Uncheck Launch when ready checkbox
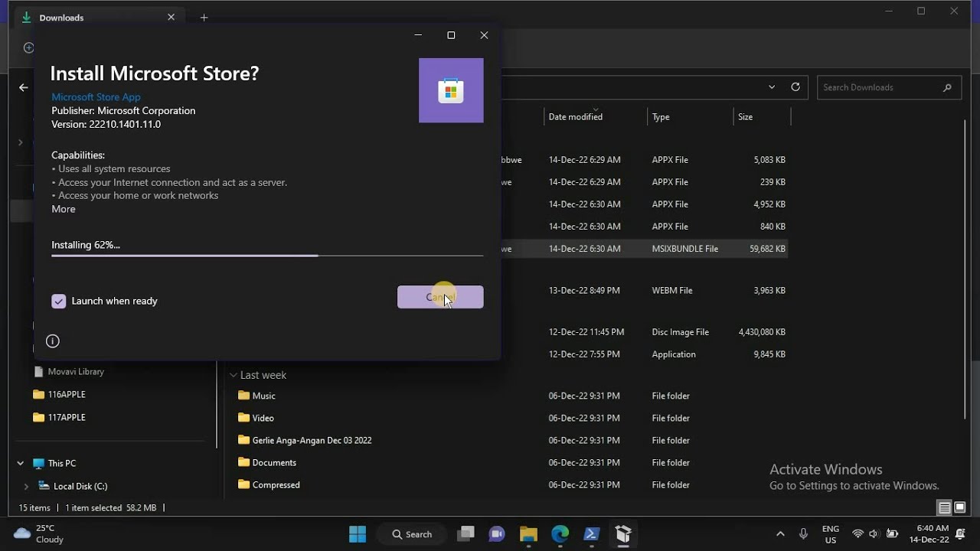Image resolution: width=980 pixels, height=551 pixels. click(x=59, y=301)
